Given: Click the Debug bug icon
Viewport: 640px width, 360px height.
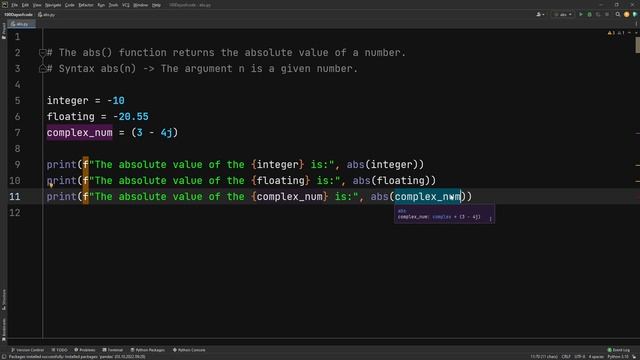Looking at the screenshot, I should click(x=589, y=15).
